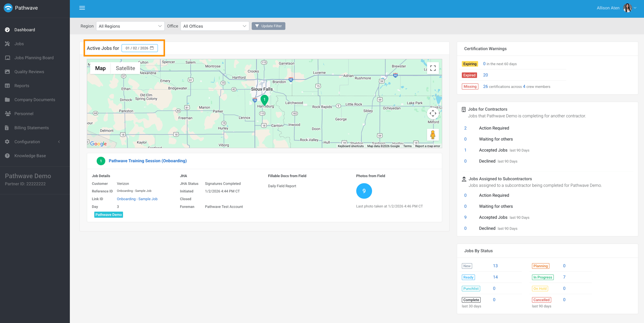Image resolution: width=644 pixels, height=323 pixels.
Task: Select the Dashboard menu item
Action: 25,29
